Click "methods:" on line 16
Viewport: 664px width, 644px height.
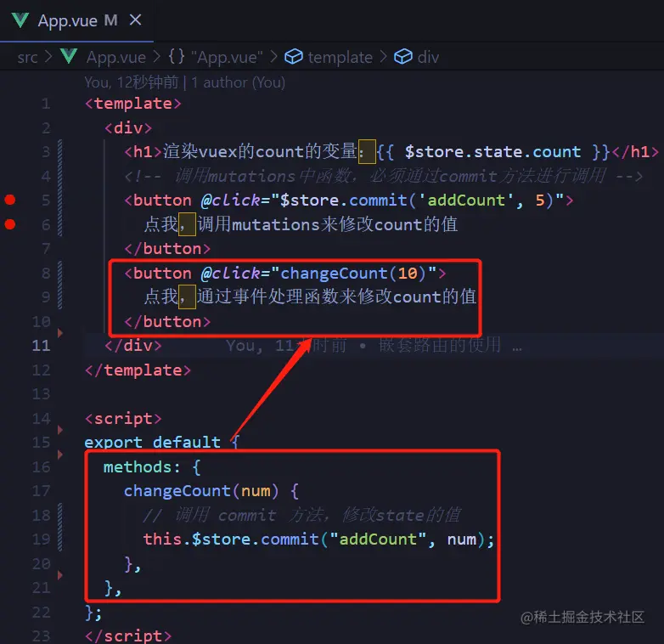click(142, 467)
